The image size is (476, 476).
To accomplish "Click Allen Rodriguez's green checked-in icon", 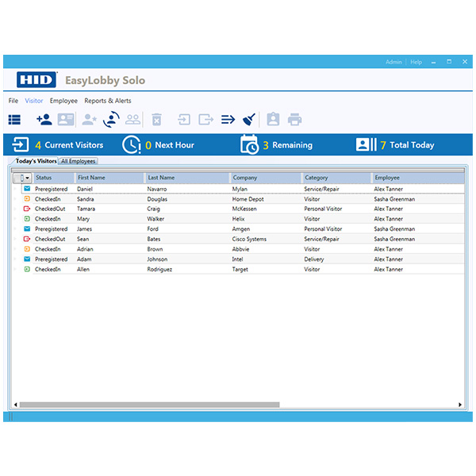I will (27, 269).
